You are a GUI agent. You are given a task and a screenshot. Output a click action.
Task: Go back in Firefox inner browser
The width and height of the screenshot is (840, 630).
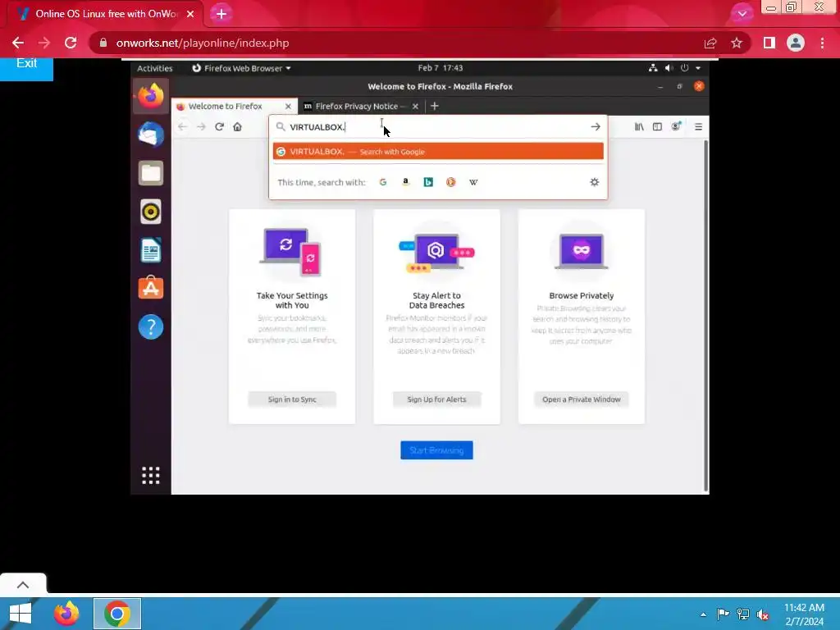[x=183, y=127]
